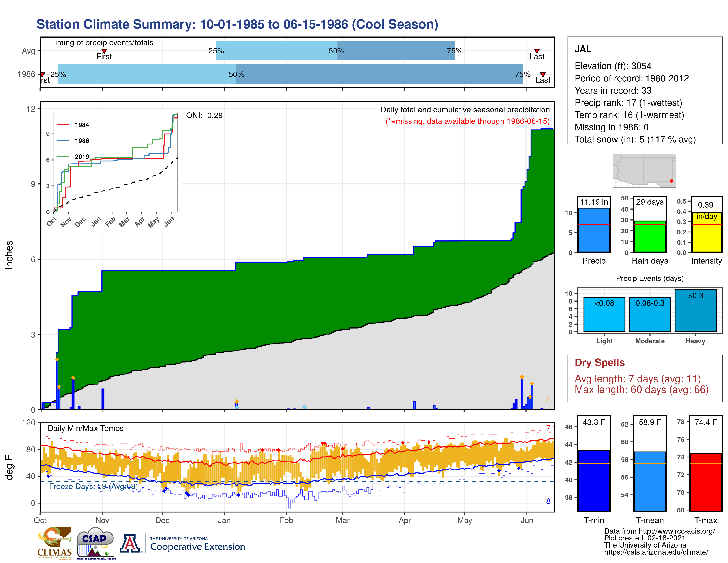Viewport: 728px width, 563px height.
Task: Click the 'Apr' x-axis label on temperature chart
Action: click(405, 520)
